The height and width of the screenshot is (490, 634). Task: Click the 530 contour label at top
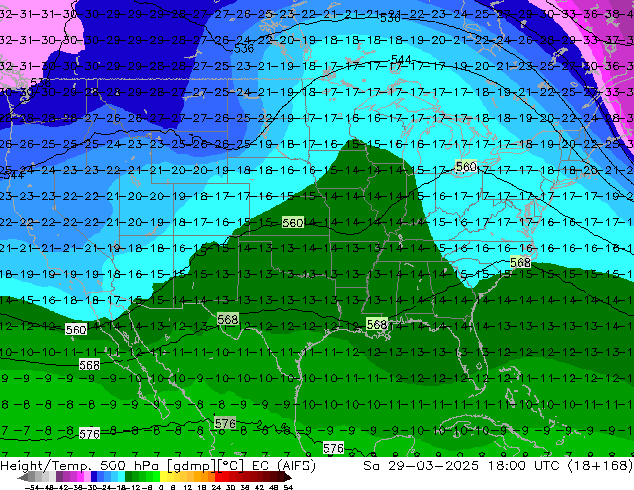pyautogui.click(x=390, y=18)
